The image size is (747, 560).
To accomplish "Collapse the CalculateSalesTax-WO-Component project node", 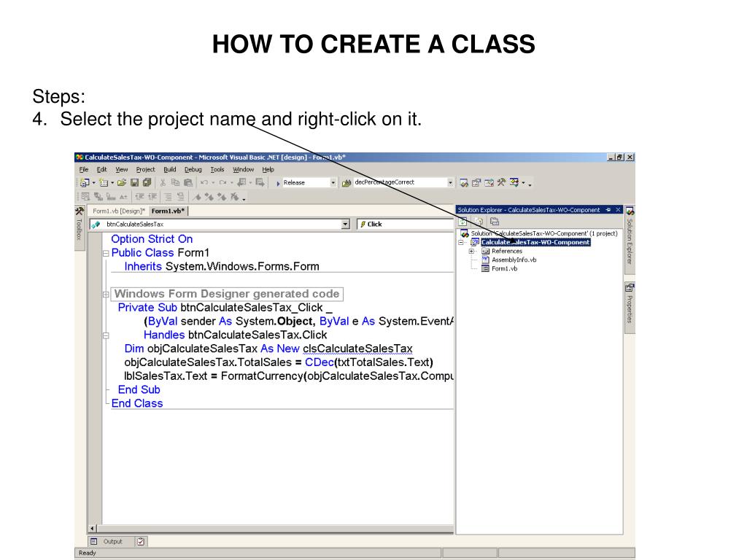I will click(461, 242).
